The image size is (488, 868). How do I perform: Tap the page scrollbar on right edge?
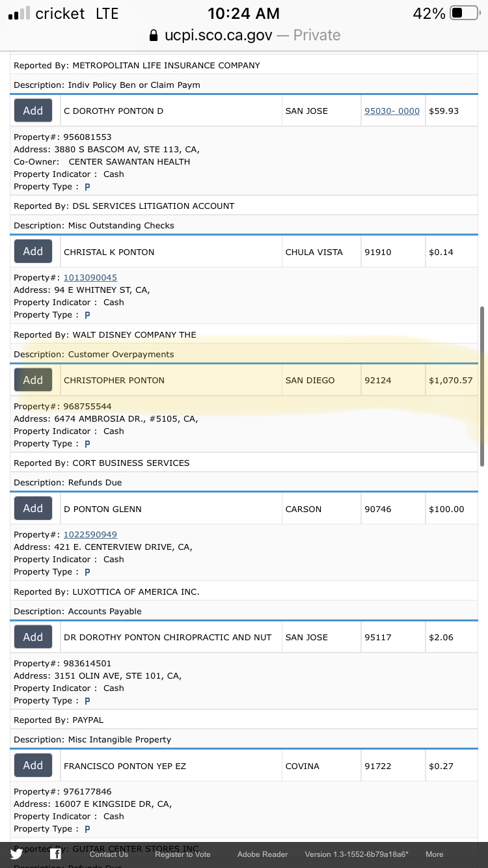click(x=482, y=387)
